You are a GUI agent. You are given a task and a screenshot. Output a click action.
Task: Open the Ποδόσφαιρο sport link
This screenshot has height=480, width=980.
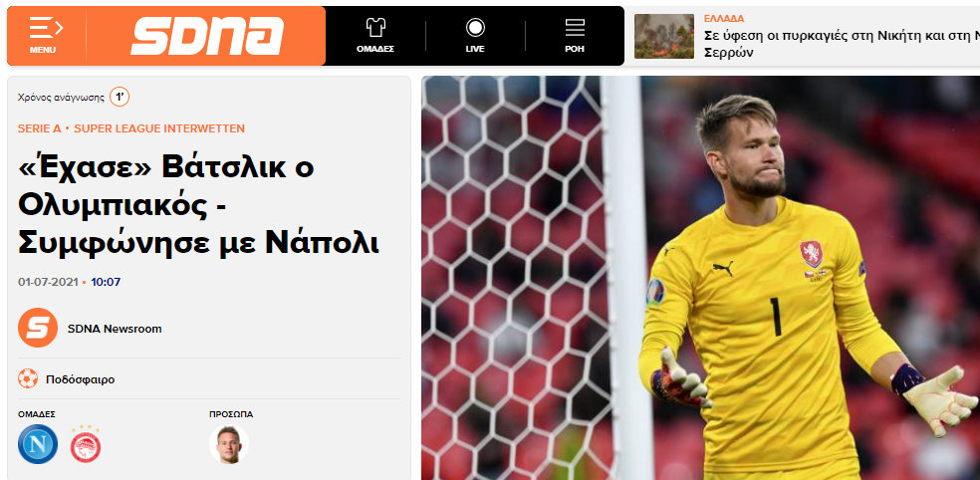tap(80, 379)
